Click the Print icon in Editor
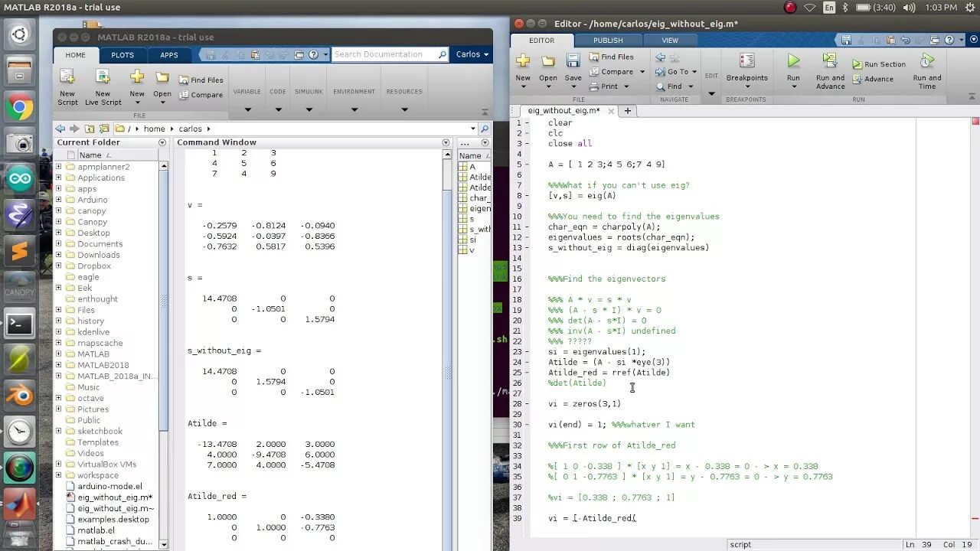Viewport: 980px width, 551px height. [595, 86]
